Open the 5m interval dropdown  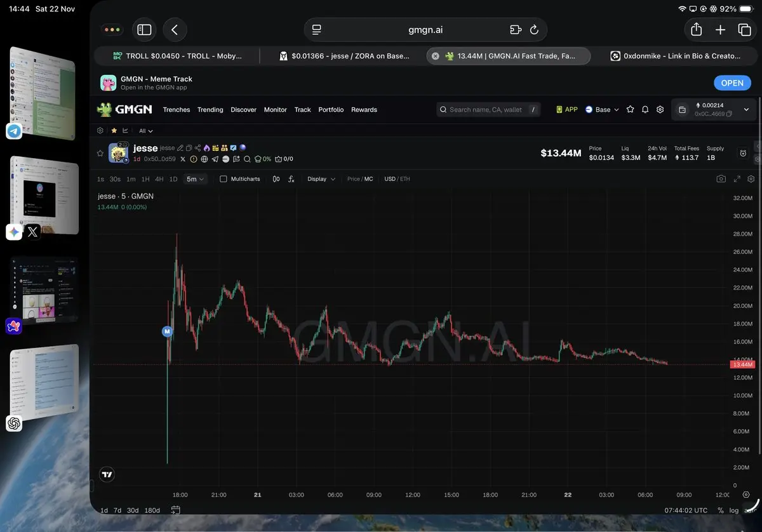(195, 179)
